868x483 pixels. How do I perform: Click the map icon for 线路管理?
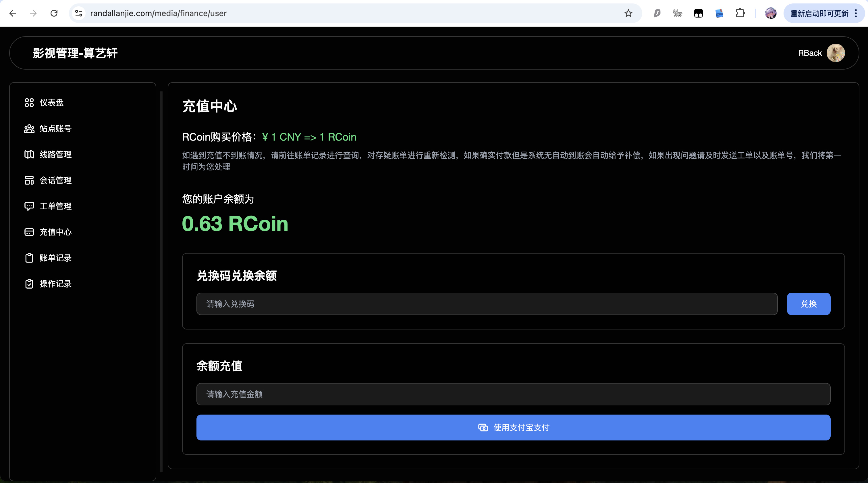pos(29,154)
